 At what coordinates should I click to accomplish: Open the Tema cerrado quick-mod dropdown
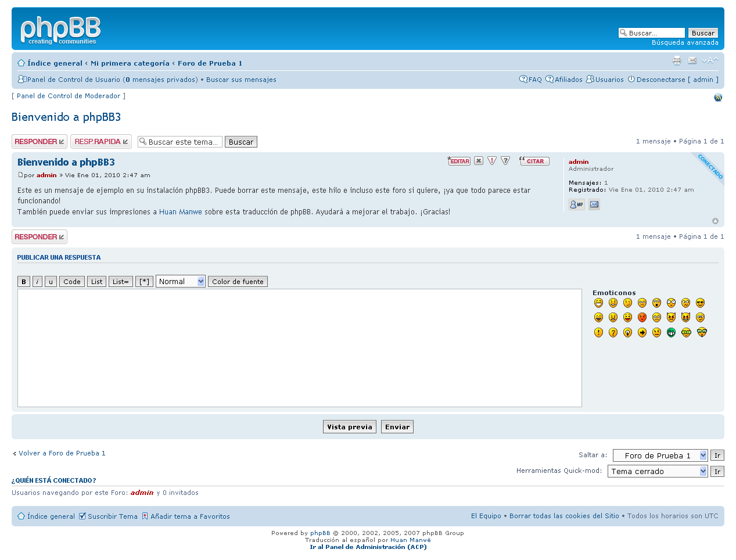click(658, 471)
